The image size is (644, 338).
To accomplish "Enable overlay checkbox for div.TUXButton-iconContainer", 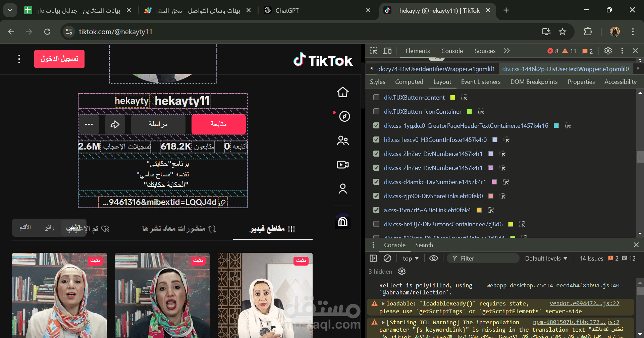I will [x=376, y=111].
